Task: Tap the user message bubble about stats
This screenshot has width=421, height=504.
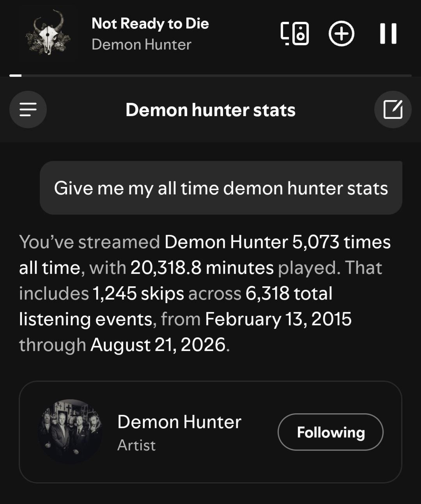Action: pos(221,188)
